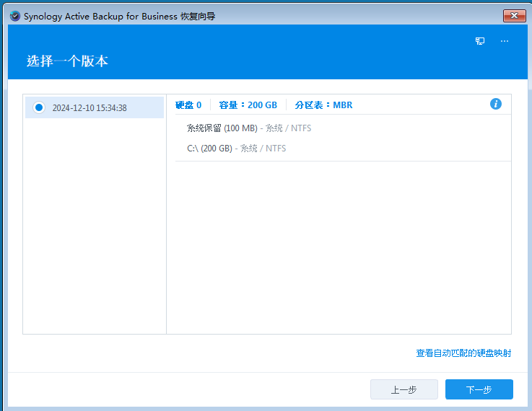This screenshot has width=532, height=411.
Task: Click the blue info icon for disk 0
Action: coord(496,104)
